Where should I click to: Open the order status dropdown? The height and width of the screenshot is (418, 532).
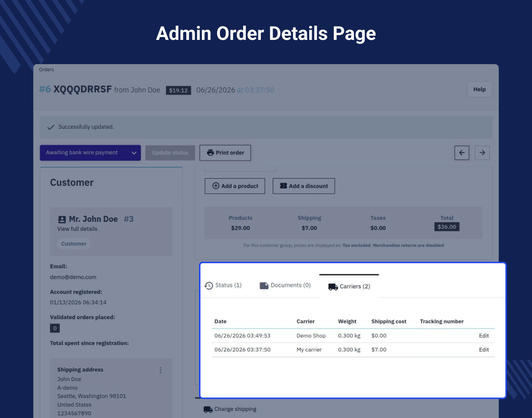[x=90, y=152]
